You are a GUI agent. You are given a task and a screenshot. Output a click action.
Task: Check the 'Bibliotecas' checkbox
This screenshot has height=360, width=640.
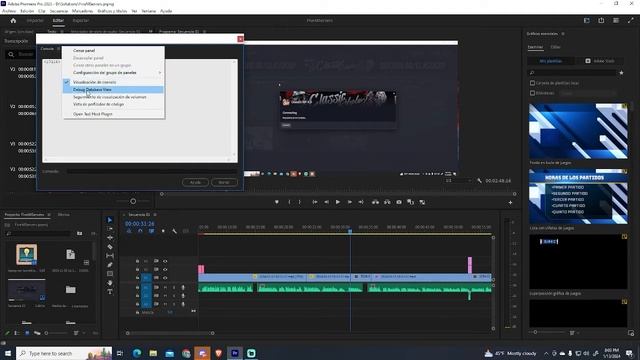[532, 93]
